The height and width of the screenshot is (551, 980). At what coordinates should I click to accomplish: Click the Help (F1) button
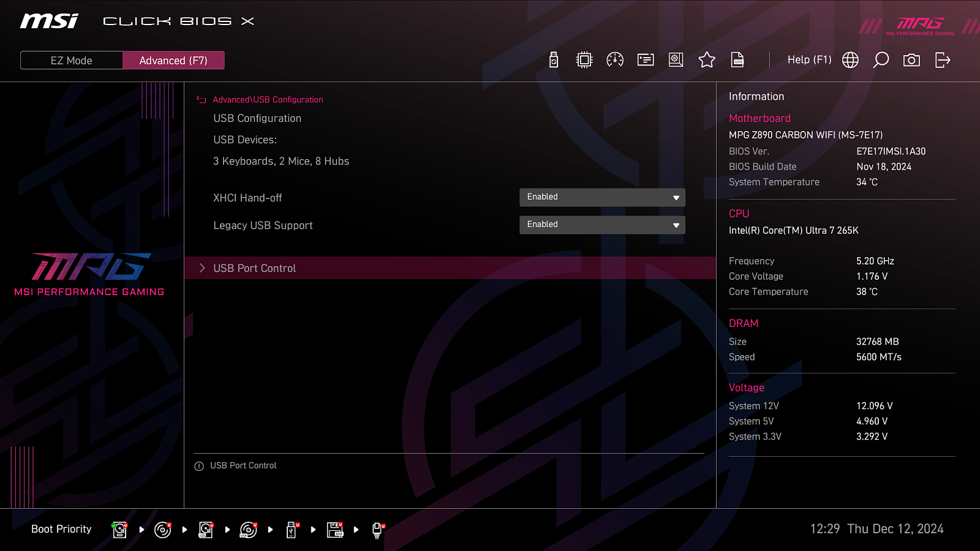click(x=809, y=60)
